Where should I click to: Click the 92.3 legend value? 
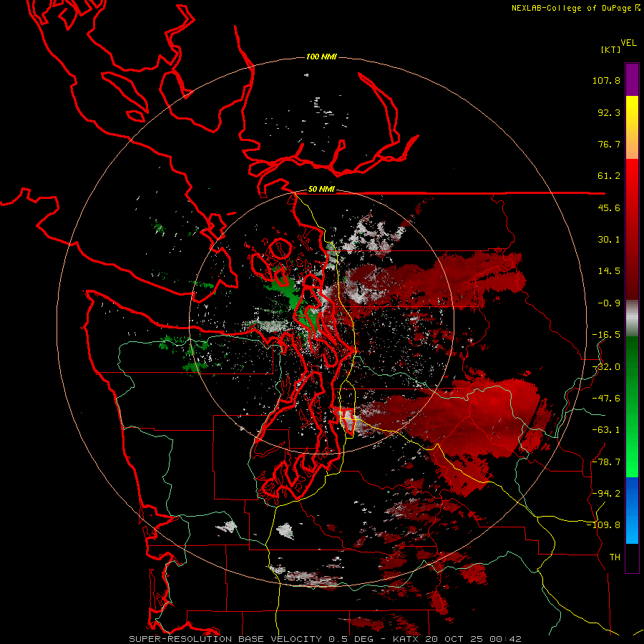(609, 112)
